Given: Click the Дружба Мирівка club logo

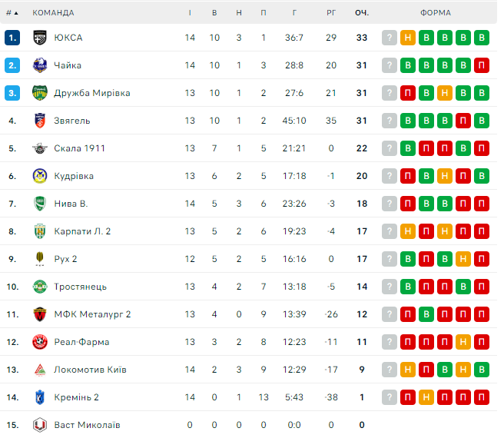Looking at the screenshot, I should (x=41, y=93).
